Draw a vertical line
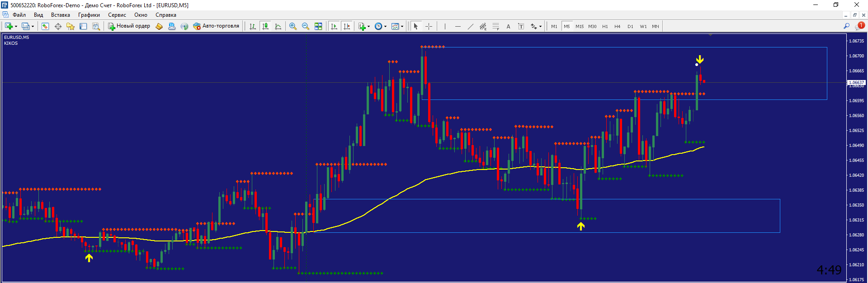868x283 pixels. 445,26
